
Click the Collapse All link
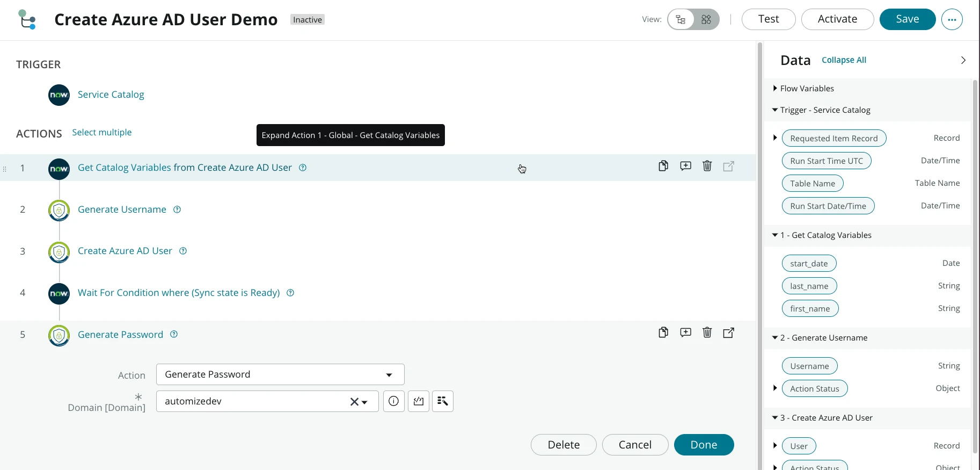tap(844, 60)
